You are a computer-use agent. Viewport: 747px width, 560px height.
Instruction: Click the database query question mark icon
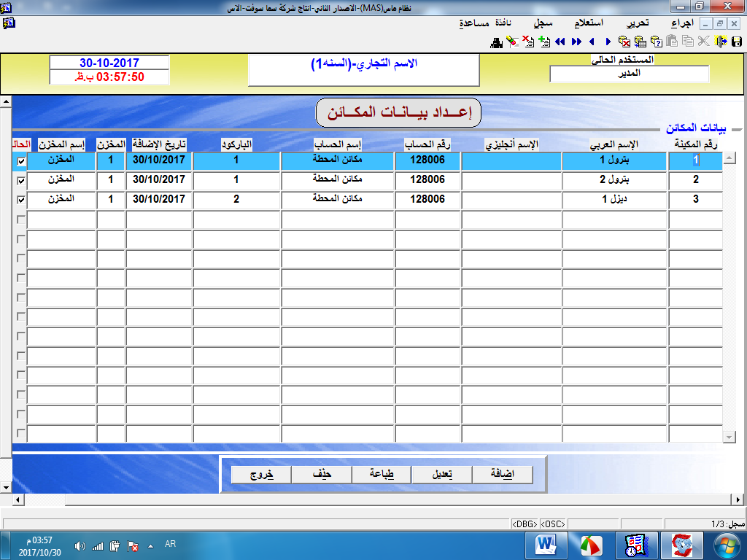[656, 42]
